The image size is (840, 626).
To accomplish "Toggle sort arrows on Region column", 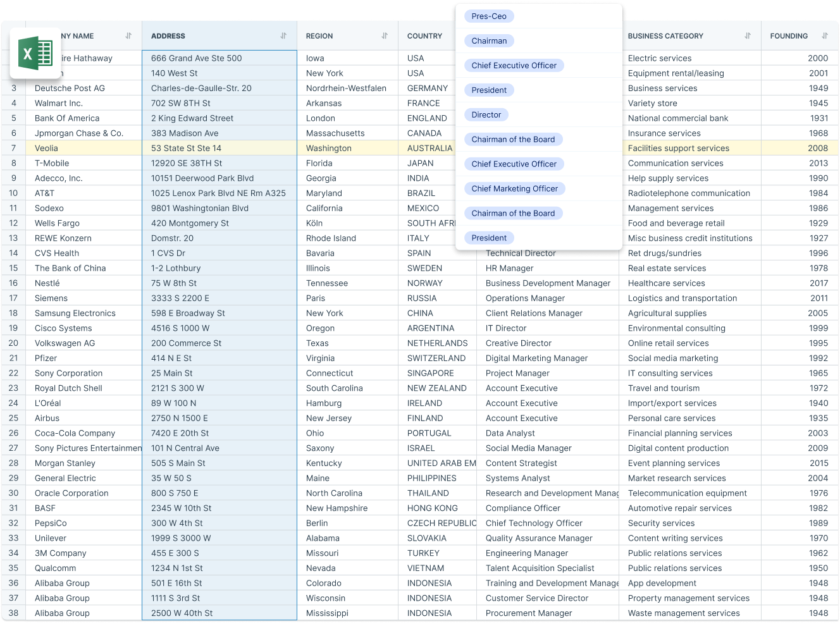I will [385, 36].
